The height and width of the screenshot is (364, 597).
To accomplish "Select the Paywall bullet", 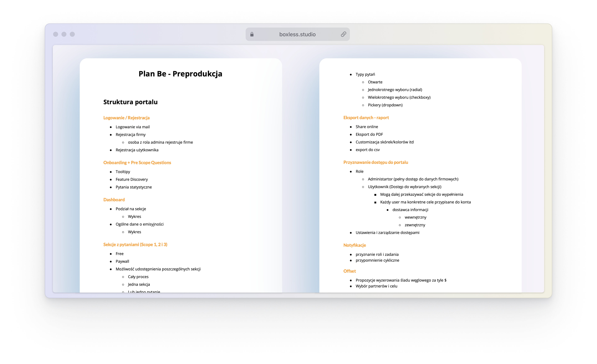I will [x=122, y=261].
